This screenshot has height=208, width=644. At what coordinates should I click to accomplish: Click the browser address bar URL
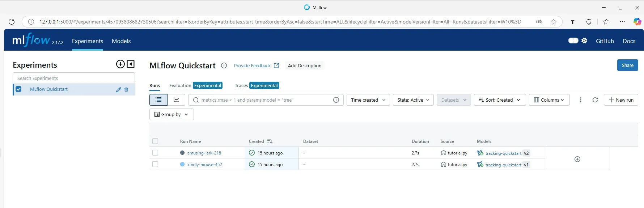click(280, 22)
